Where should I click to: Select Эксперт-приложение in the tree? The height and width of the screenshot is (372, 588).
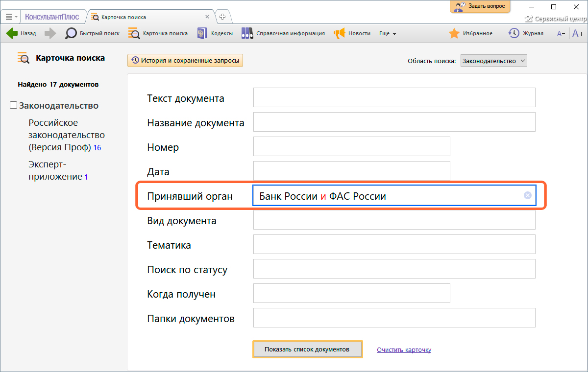tap(58, 170)
